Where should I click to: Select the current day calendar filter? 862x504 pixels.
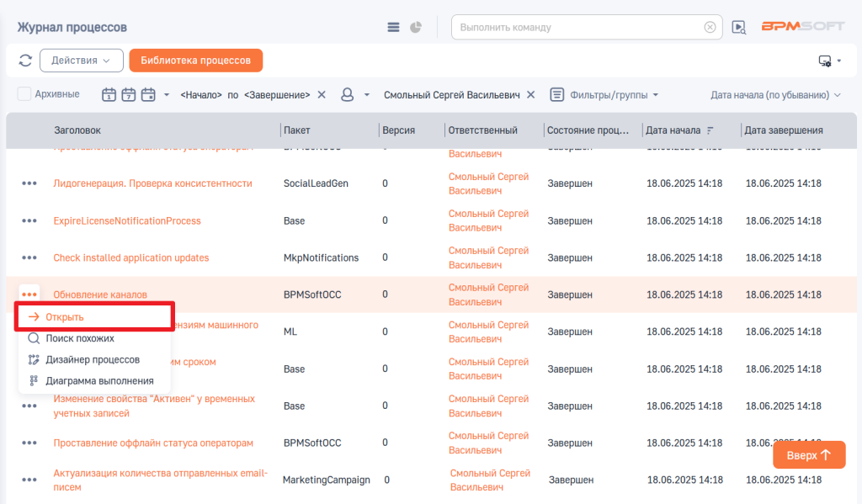[x=109, y=94]
